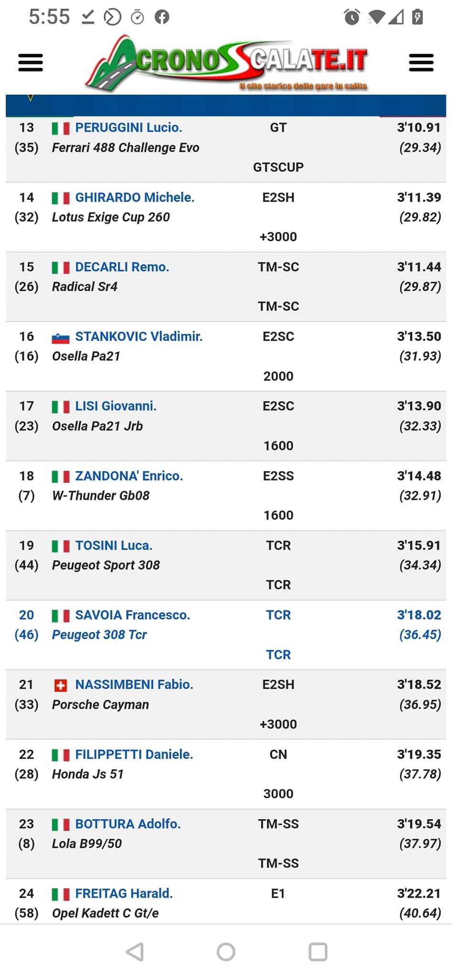The width and height of the screenshot is (452, 980).
Task: Tap the Swiss flag beside NASSIMBENI
Action: pyautogui.click(x=61, y=686)
